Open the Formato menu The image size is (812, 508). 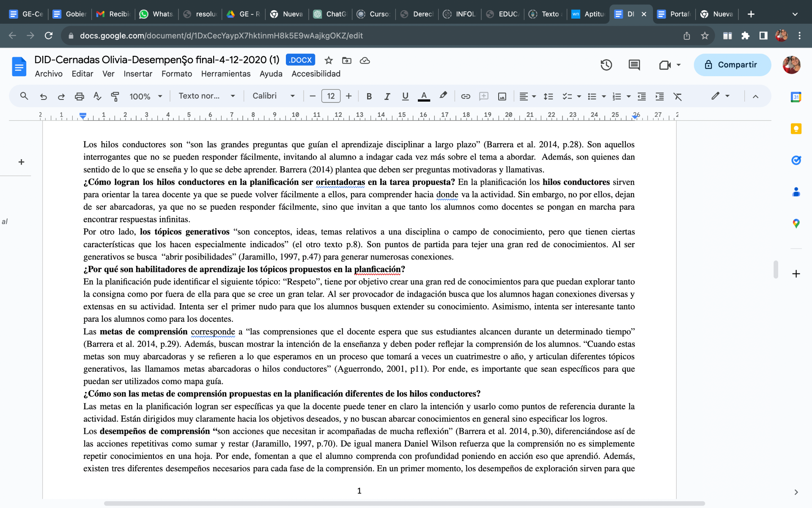click(x=177, y=74)
